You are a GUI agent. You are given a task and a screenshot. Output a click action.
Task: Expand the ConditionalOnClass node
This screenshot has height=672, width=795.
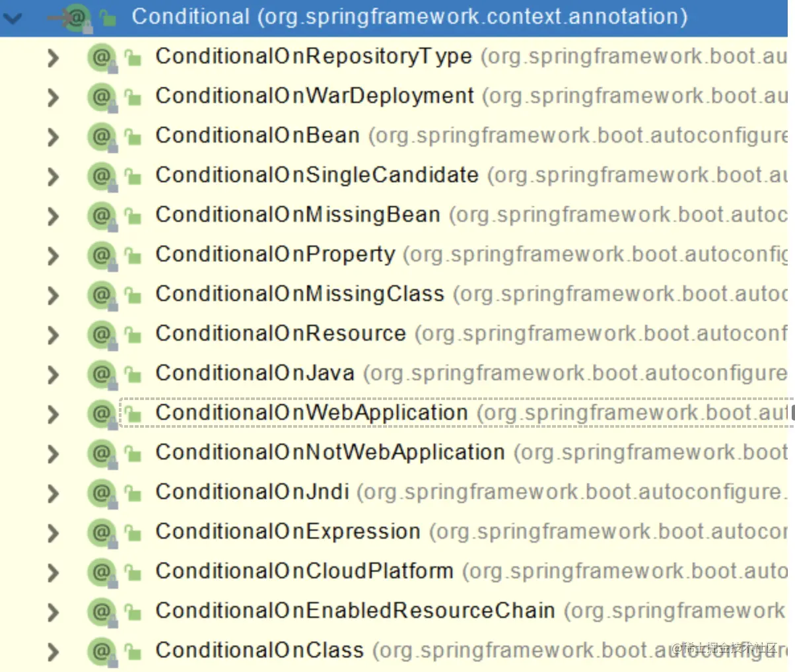[53, 652]
